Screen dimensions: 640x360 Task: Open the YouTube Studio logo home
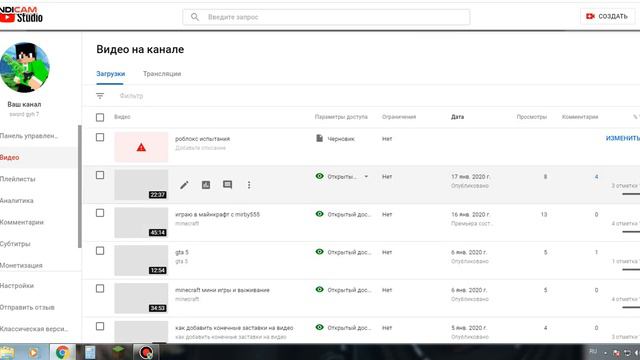[x=21, y=18]
